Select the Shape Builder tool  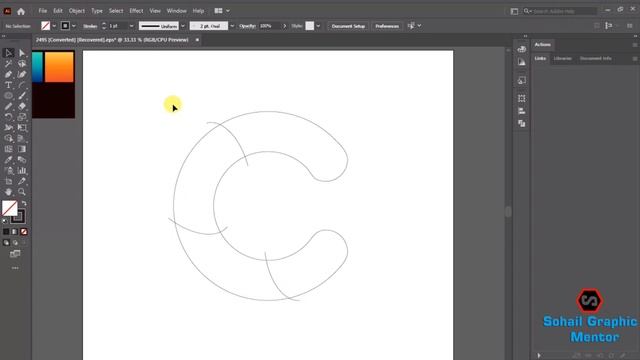[9, 138]
